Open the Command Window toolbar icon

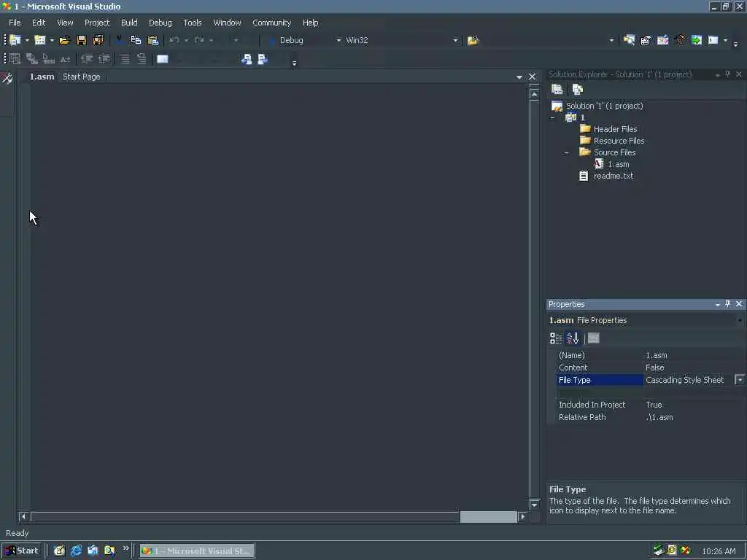(x=713, y=41)
